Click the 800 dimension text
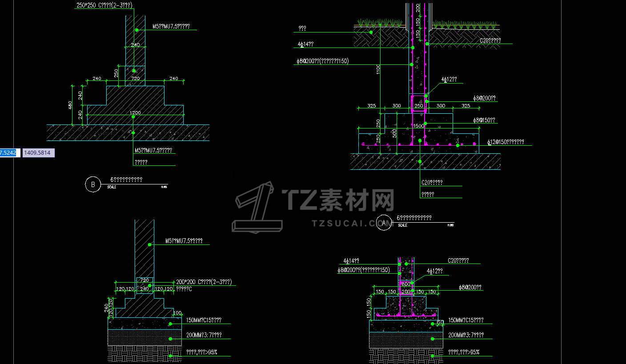The width and height of the screenshot is (626, 364). tap(406, 284)
